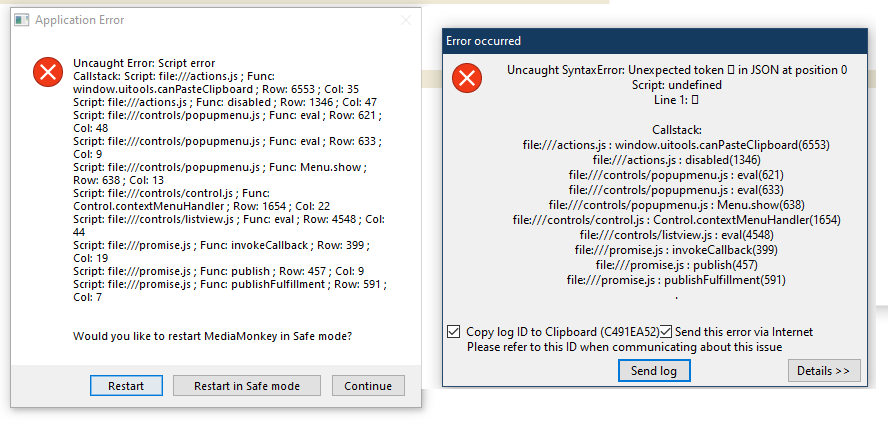Click the red error icon in Application Error dialog
Image resolution: width=888 pixels, height=421 pixels.
pyautogui.click(x=46, y=71)
